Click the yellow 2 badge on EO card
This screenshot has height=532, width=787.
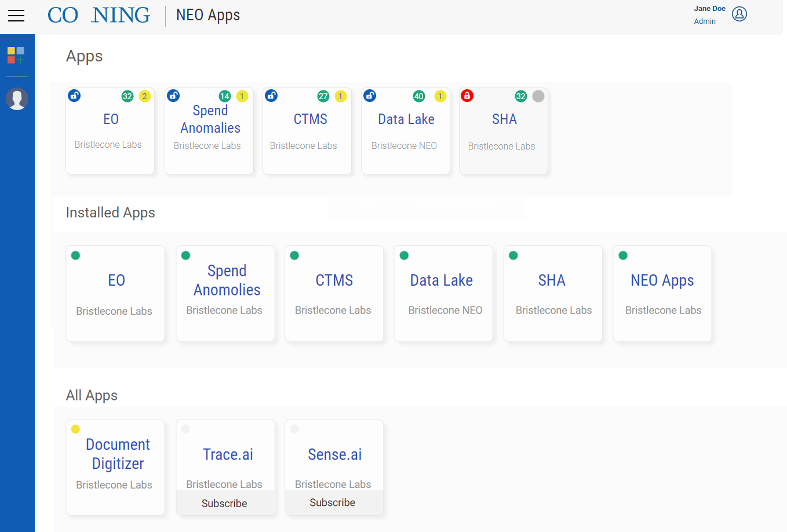(x=145, y=96)
